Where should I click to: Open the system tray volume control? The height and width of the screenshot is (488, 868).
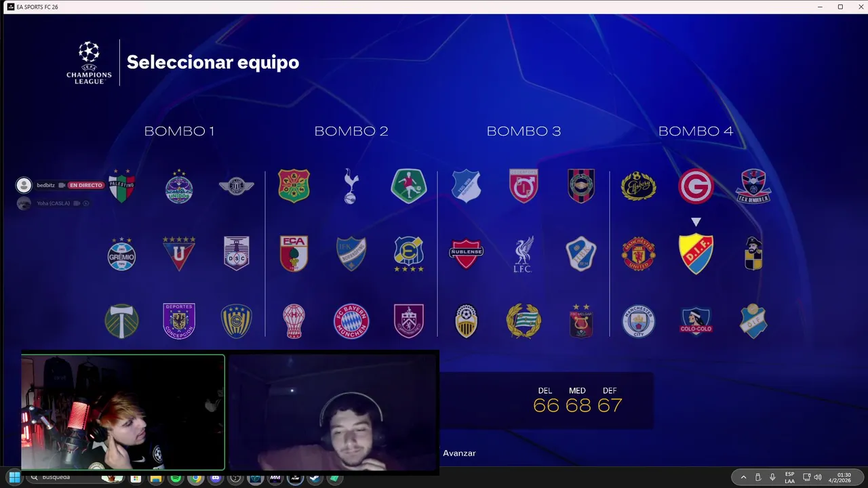pos(818,478)
